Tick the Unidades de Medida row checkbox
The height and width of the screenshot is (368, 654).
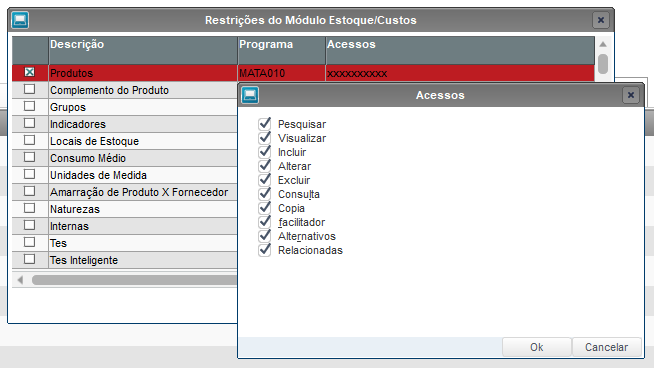tap(29, 174)
